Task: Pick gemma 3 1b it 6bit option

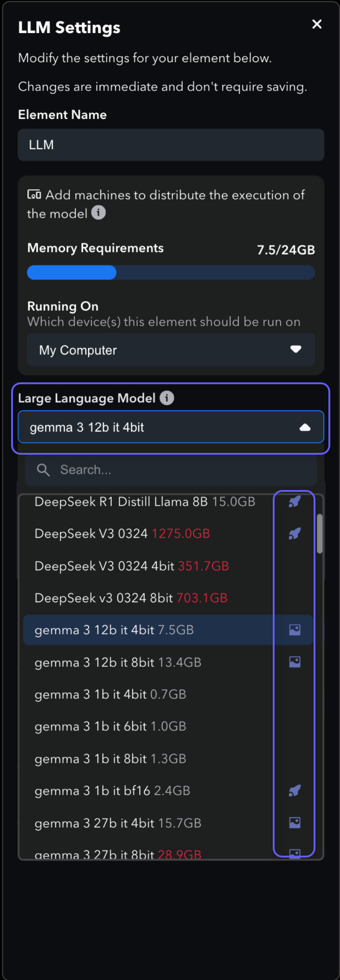Action: (110, 726)
